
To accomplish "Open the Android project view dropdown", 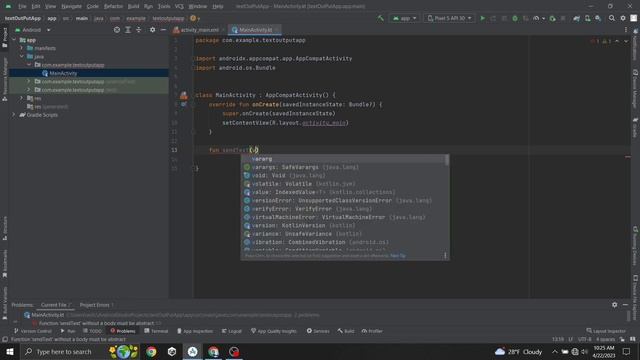I will (32, 30).
